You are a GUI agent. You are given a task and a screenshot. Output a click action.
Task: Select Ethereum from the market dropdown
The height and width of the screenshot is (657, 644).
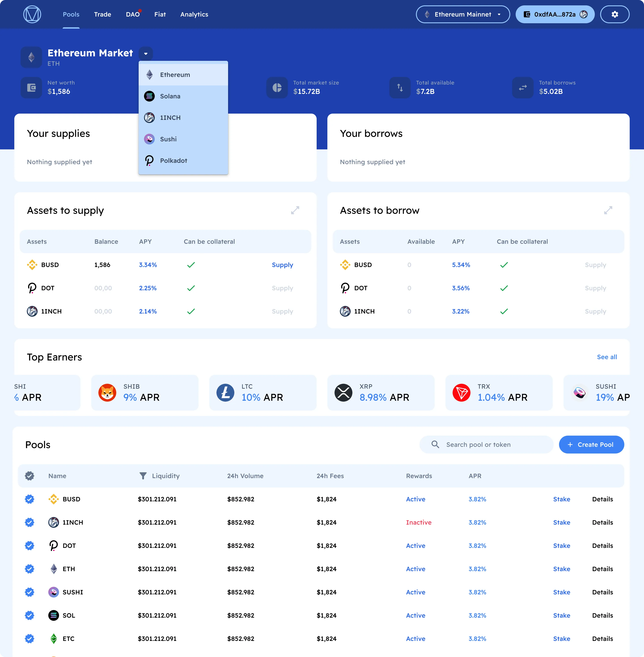(183, 74)
